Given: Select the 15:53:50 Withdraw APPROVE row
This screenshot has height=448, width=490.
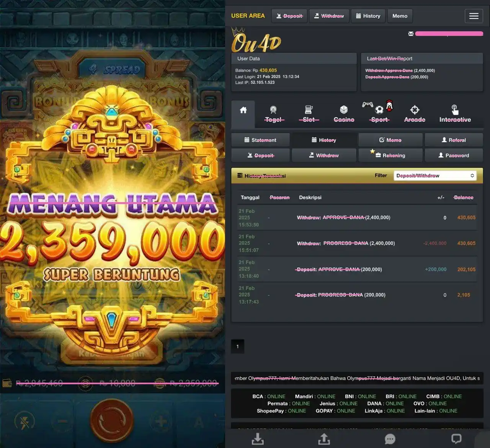Looking at the screenshot, I should point(357,218).
